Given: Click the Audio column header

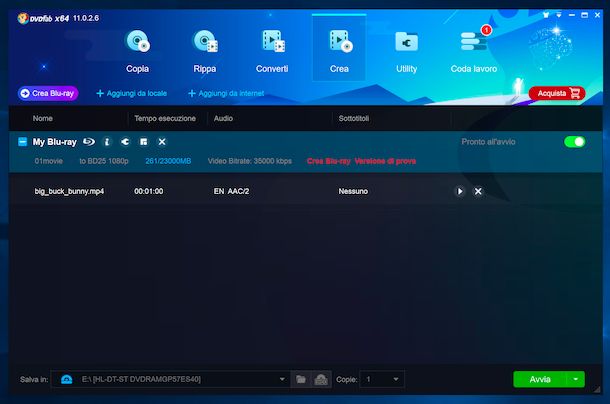Looking at the screenshot, I should 223,118.
